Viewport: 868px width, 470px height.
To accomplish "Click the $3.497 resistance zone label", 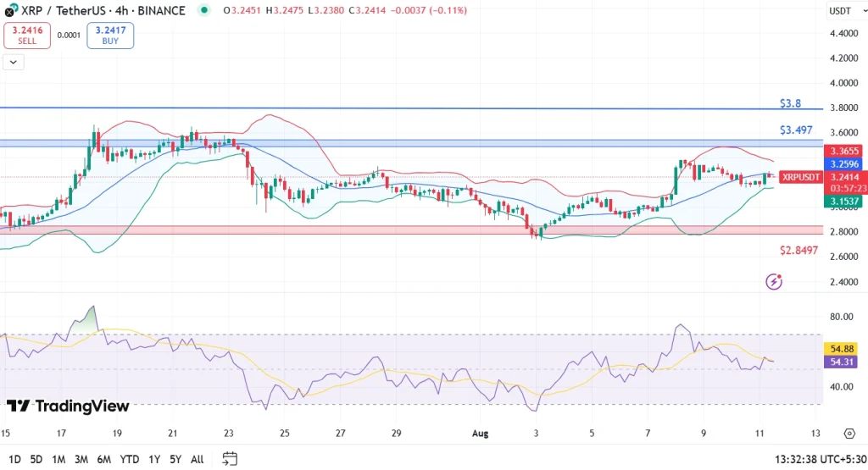I will click(x=796, y=130).
